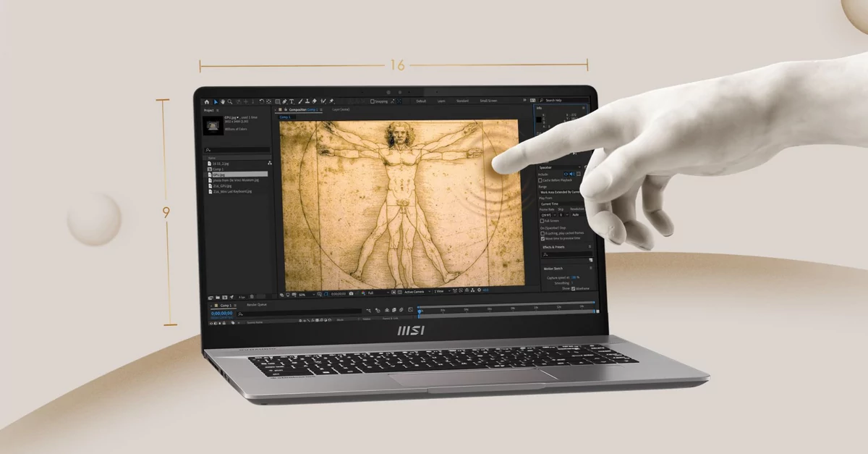The image size is (868, 454).
Task: Click the timeline timecode 0;00;00;00
Action: coord(221,313)
